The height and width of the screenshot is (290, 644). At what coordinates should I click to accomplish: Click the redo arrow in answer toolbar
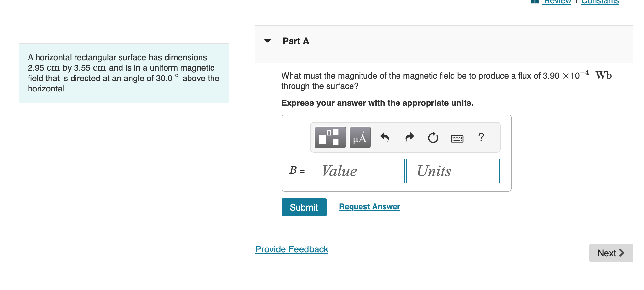coord(409,137)
